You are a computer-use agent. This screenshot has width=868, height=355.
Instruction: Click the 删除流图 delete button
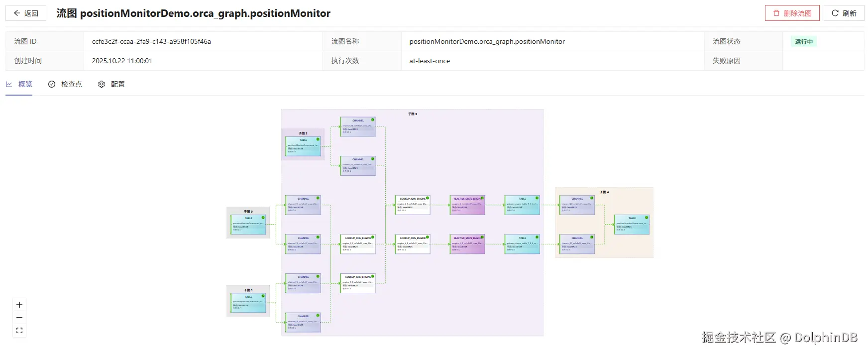point(792,13)
